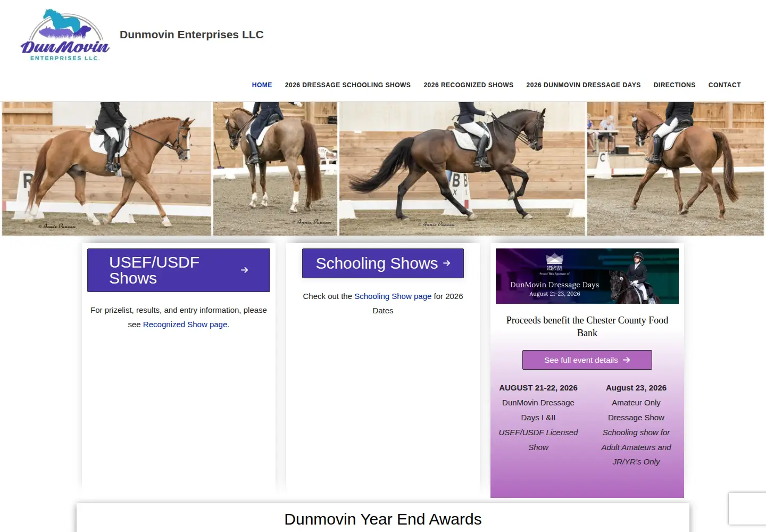
Task: Open the Home menu item
Action: point(262,85)
